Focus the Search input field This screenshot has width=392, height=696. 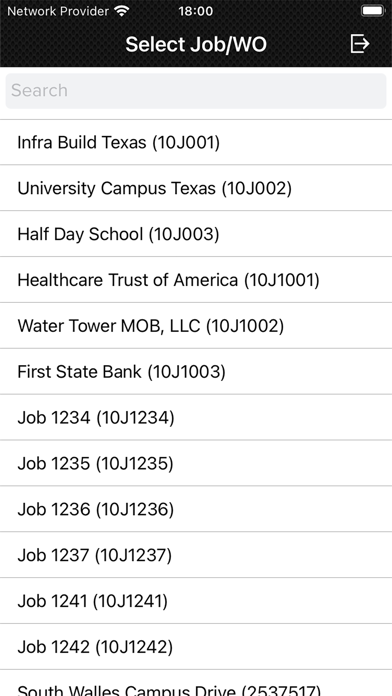click(196, 91)
